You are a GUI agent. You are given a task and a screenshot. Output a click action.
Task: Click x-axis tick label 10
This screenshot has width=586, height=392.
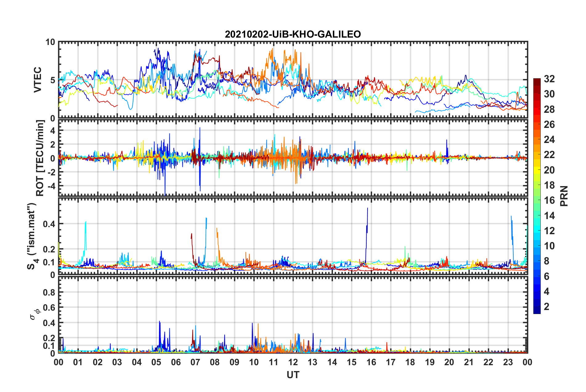pos(254,362)
